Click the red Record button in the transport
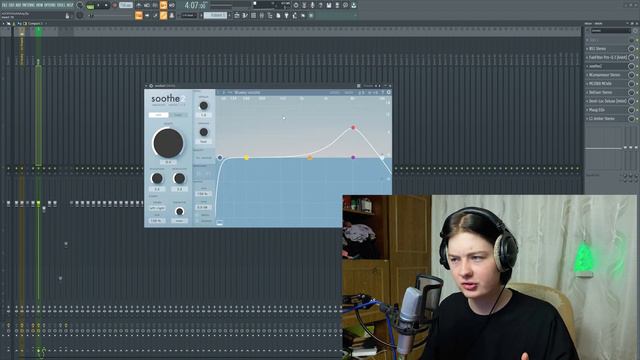Screen dimensions: 640x360 tap(115, 6)
